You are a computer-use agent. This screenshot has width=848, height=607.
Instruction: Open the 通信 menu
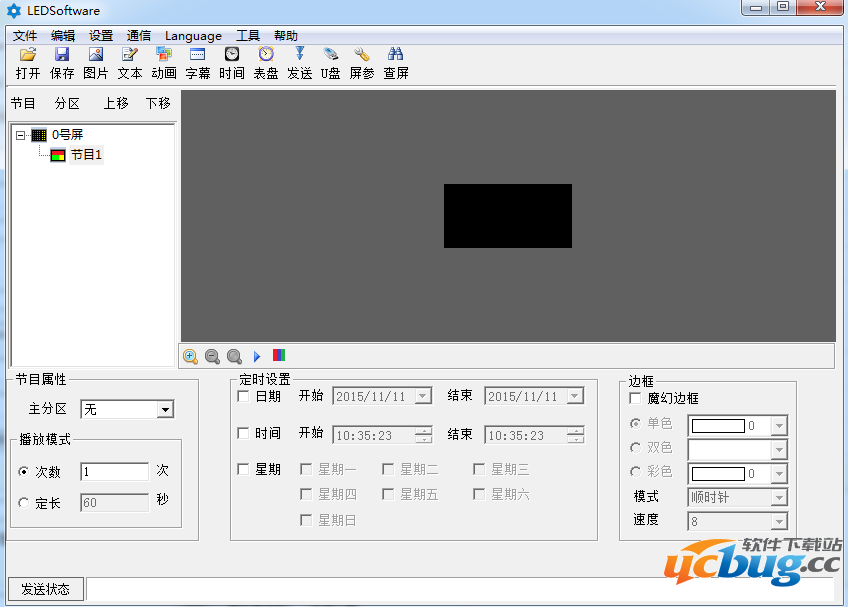pos(139,35)
